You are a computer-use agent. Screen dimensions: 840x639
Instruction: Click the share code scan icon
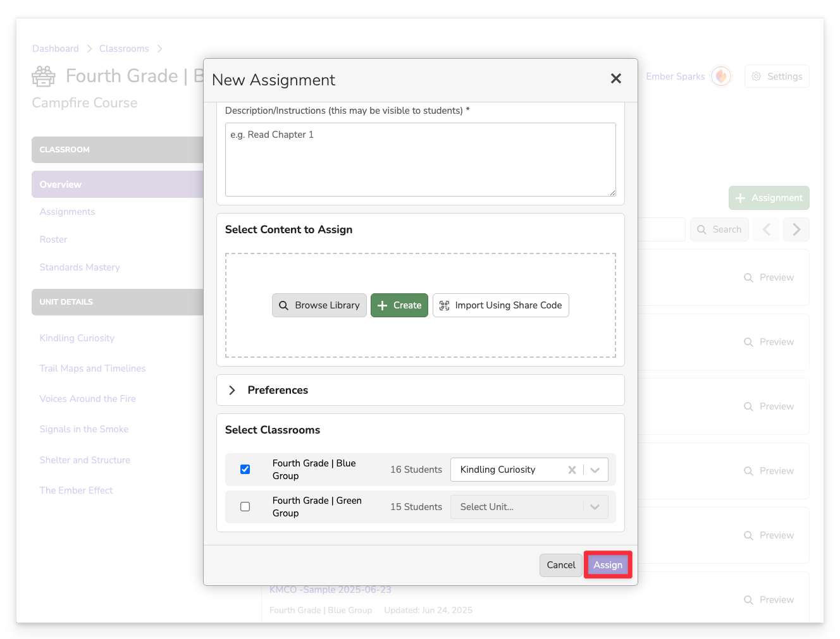444,305
